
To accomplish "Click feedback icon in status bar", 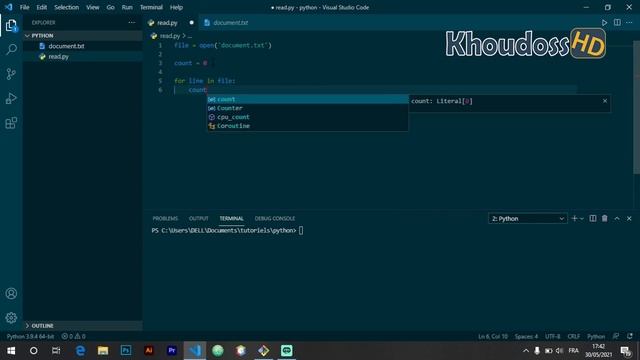I will coord(616,336).
